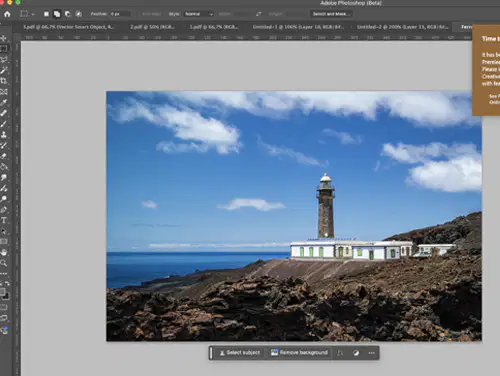Screen dimensions: 500x376
Task: Select the Brush tool
Action: pos(4,124)
